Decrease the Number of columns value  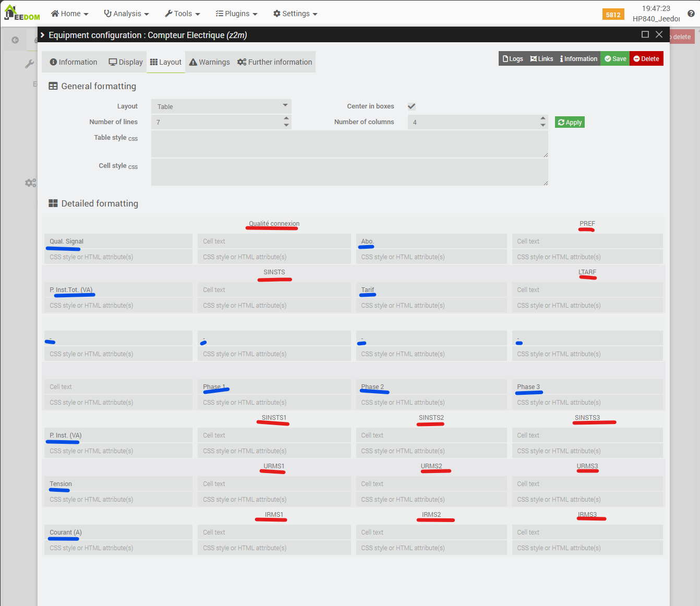pos(543,125)
